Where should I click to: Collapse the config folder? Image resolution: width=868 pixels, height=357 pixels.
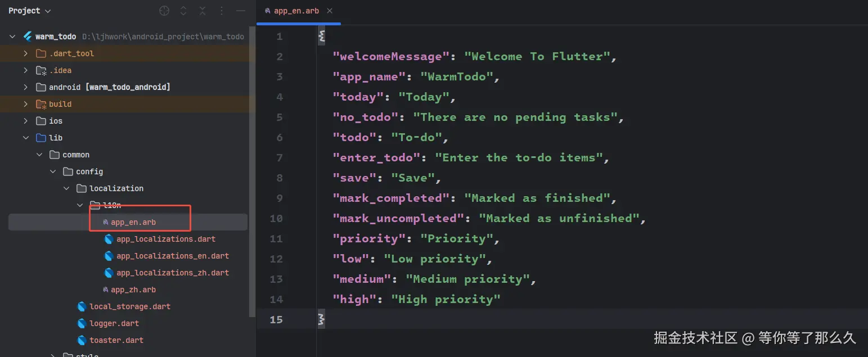(x=52, y=171)
